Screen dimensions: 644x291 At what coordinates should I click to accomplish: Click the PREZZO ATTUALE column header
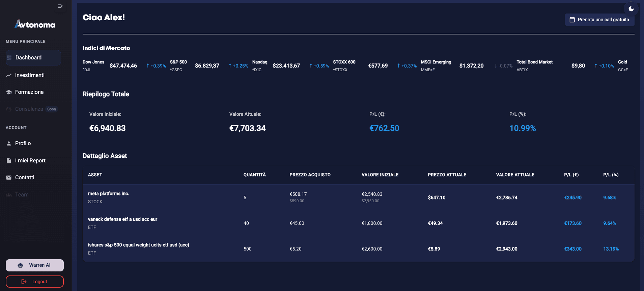447,175
